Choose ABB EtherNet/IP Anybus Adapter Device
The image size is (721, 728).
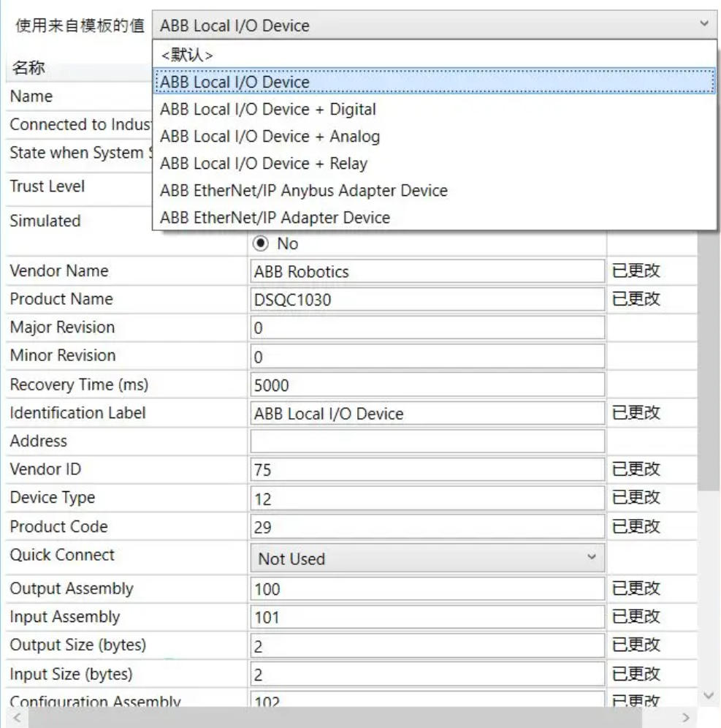[x=303, y=191]
